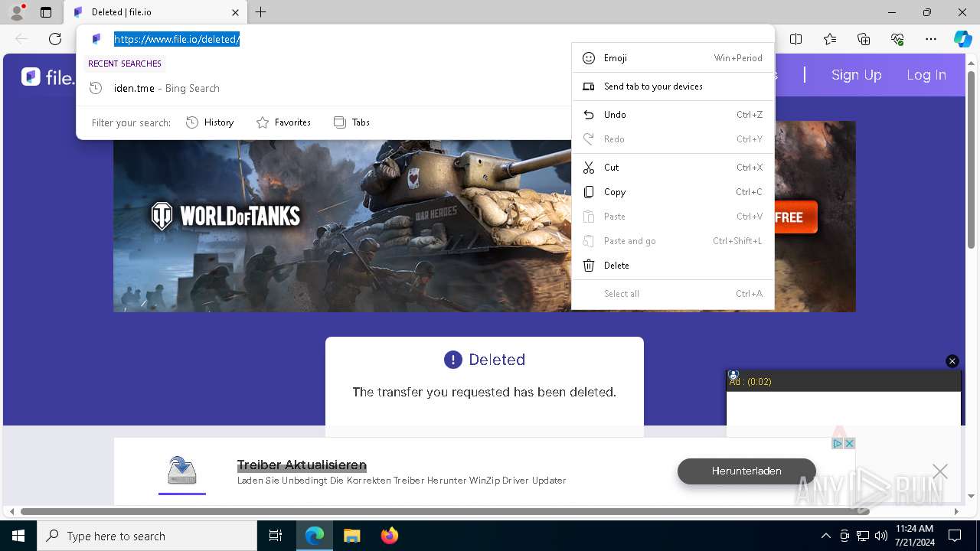Image resolution: width=980 pixels, height=551 pixels.
Task: Filter suggestions by Tabs
Action: (x=351, y=122)
